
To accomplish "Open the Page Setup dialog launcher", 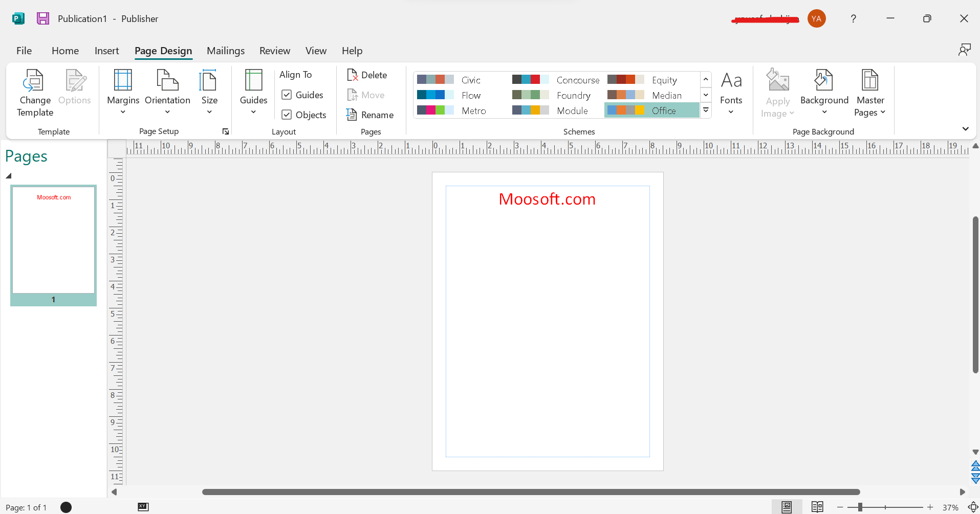I will 225,131.
